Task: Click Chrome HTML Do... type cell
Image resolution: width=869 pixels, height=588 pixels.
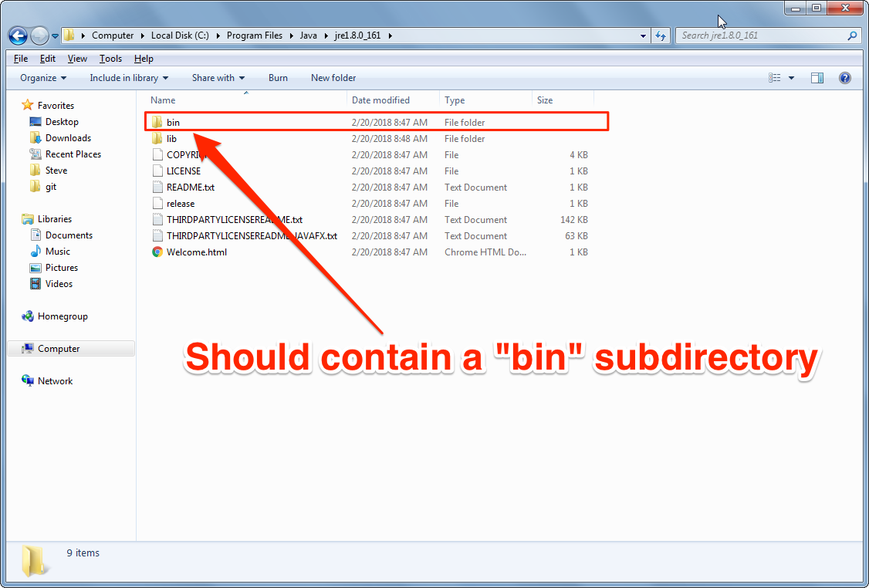Action: (x=485, y=252)
